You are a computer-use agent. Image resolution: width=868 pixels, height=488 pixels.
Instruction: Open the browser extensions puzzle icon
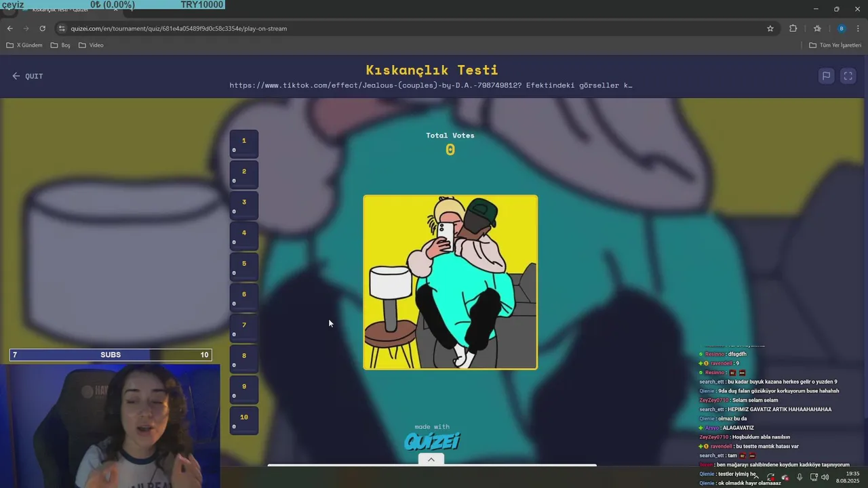click(793, 28)
